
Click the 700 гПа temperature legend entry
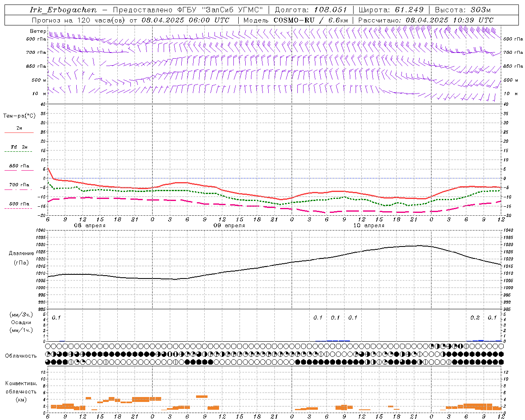pos(19,185)
